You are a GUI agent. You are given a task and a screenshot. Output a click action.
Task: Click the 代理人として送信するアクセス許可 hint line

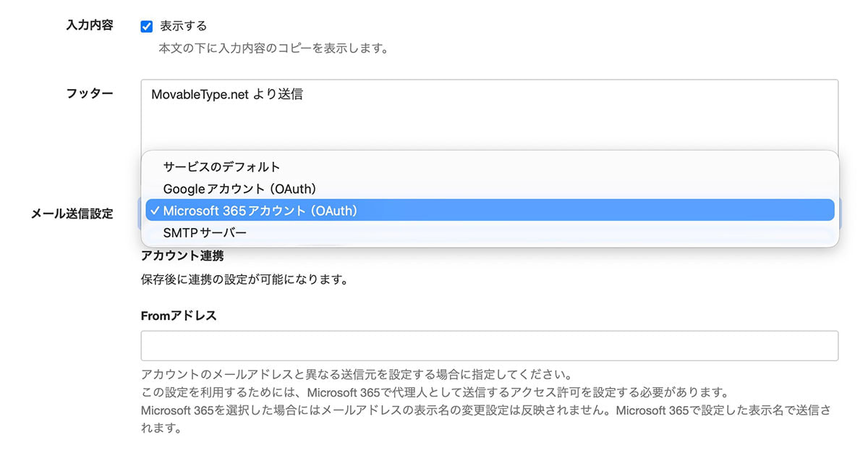(x=434, y=393)
